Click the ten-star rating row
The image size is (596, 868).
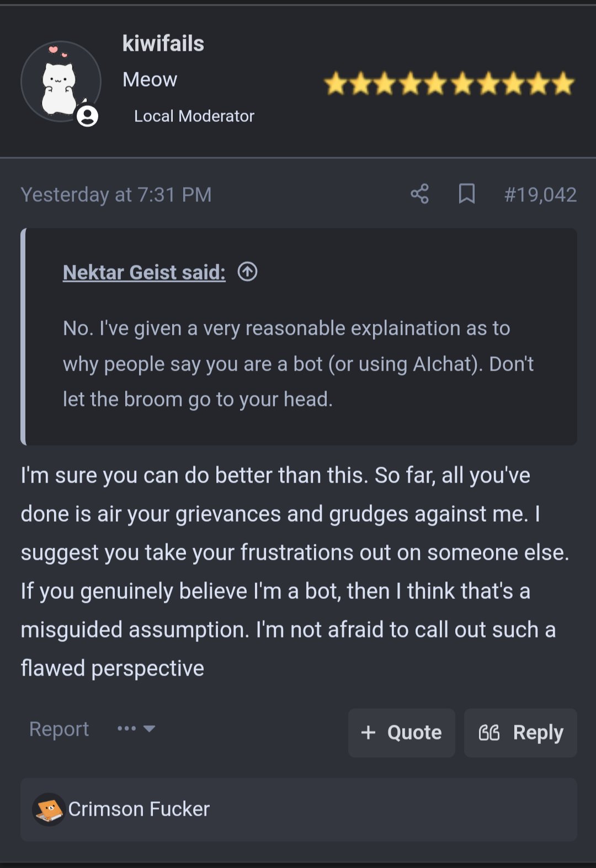tap(449, 84)
